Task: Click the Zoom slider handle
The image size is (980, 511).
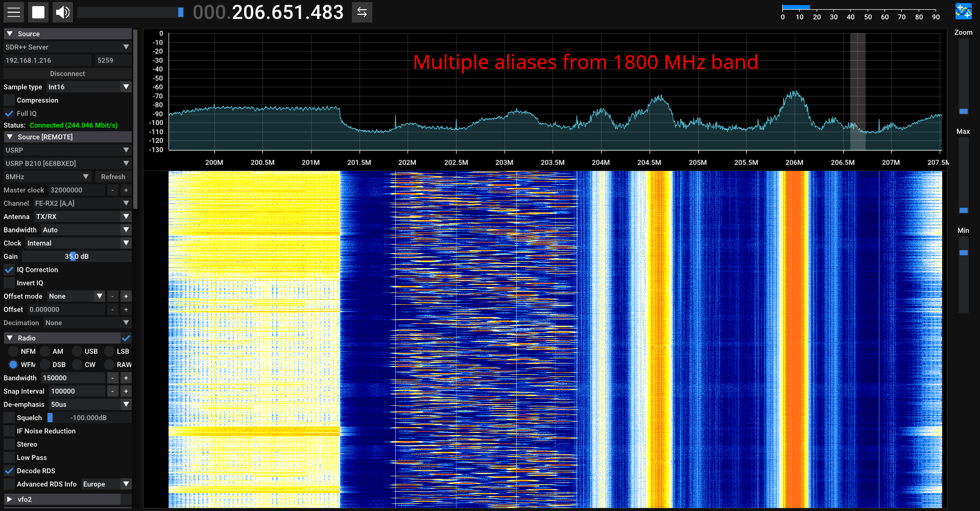Action: (x=964, y=111)
